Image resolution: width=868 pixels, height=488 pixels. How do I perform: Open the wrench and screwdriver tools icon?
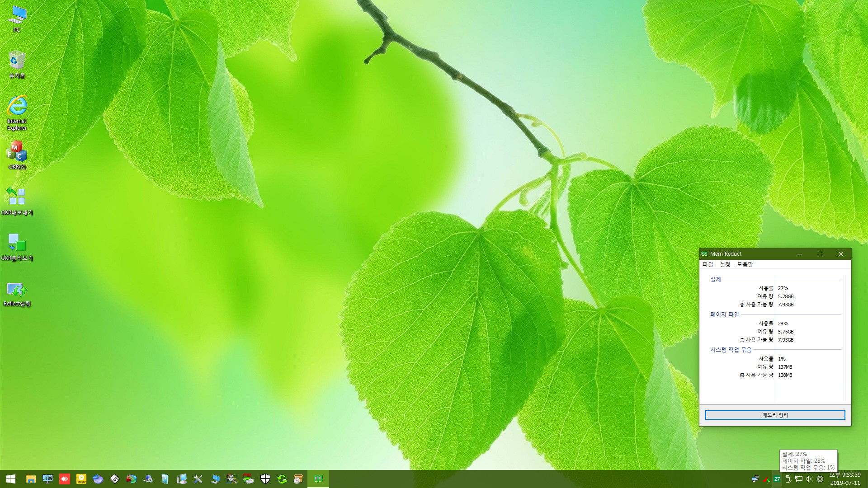coord(198,479)
